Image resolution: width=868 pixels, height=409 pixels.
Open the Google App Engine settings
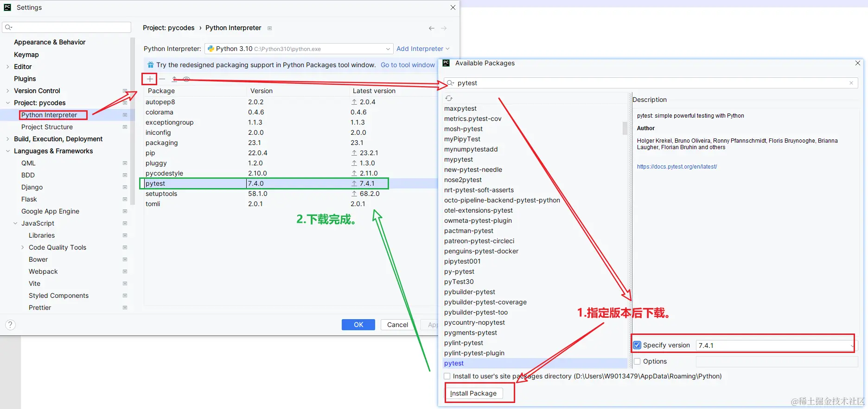point(50,211)
